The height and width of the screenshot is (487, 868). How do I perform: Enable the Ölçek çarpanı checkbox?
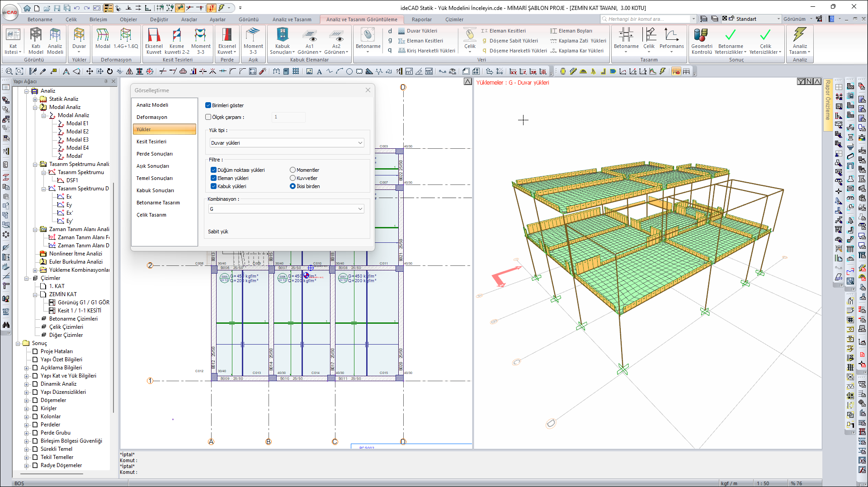208,117
